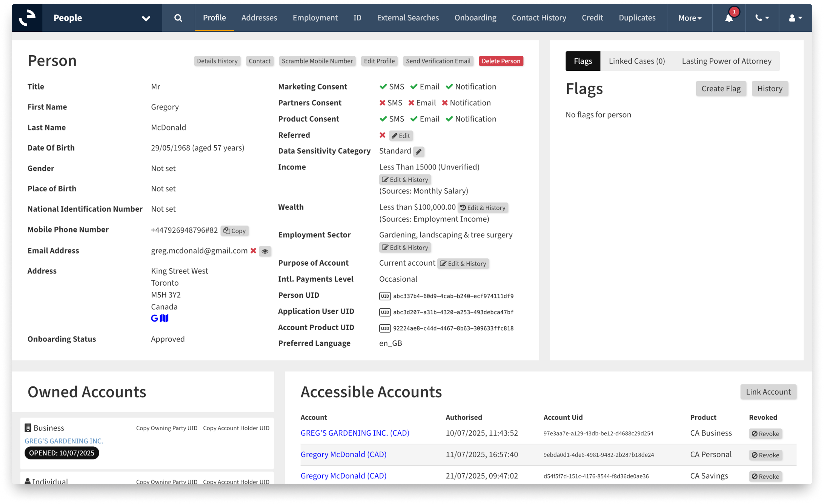This screenshot has height=504, width=824.
Task: Open the More menu dropdown
Action: click(x=690, y=18)
